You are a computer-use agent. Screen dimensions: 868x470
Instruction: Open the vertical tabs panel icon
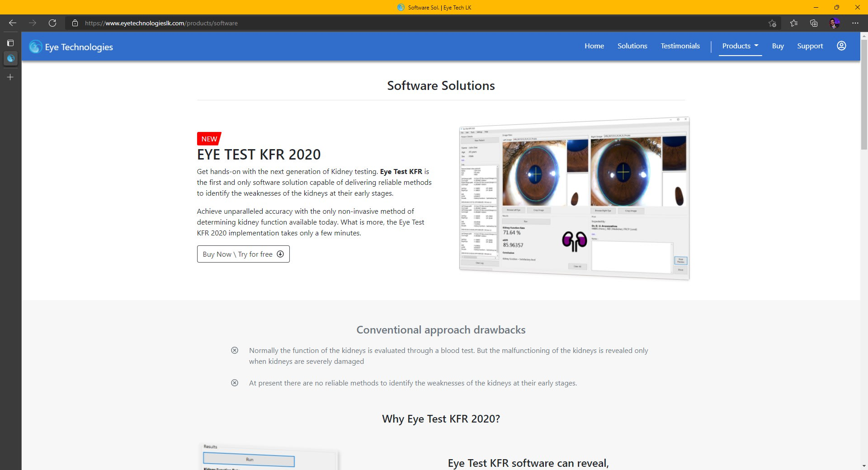pos(10,43)
